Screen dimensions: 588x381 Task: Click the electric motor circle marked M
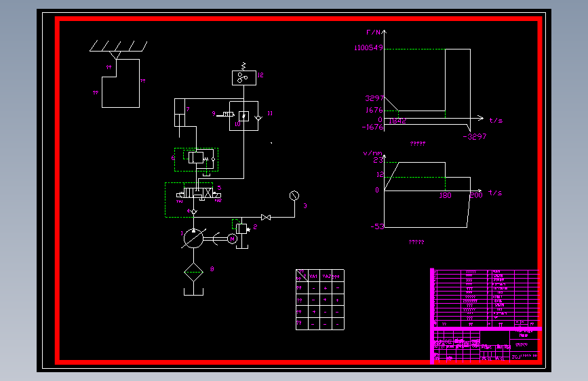pyautogui.click(x=232, y=239)
